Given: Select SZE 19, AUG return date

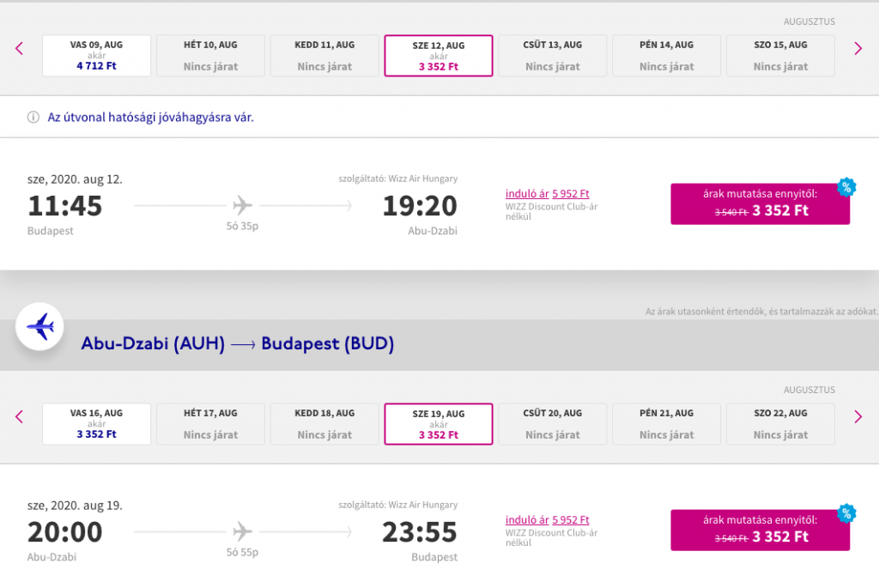Looking at the screenshot, I should pos(439,424).
